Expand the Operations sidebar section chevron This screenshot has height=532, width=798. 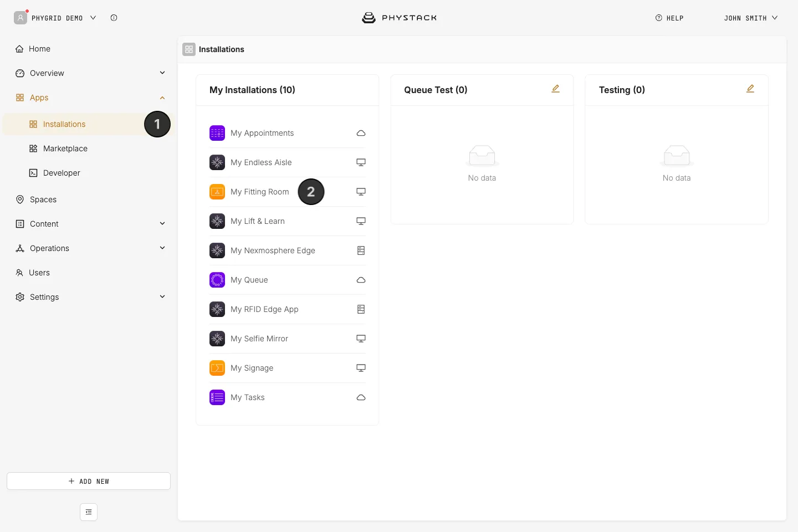click(162, 248)
